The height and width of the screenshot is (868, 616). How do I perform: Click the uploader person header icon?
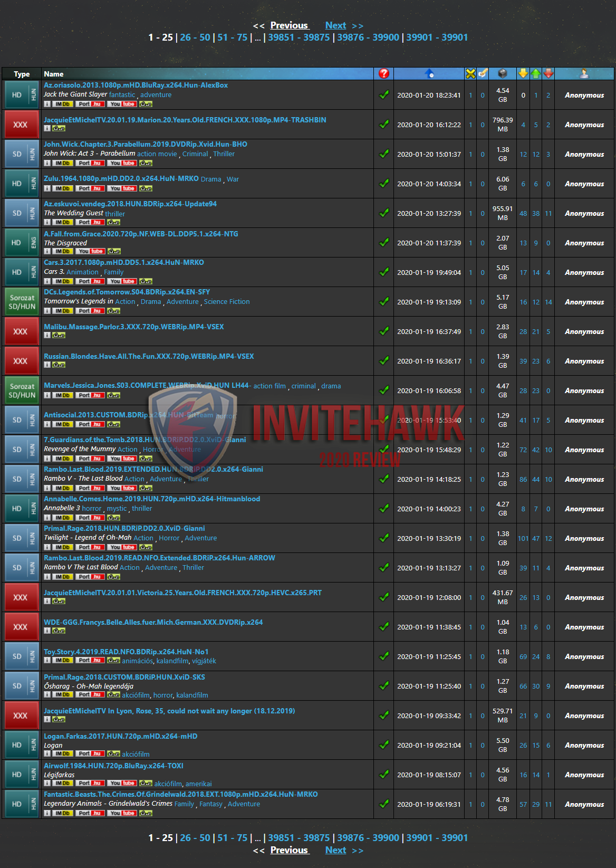click(584, 74)
